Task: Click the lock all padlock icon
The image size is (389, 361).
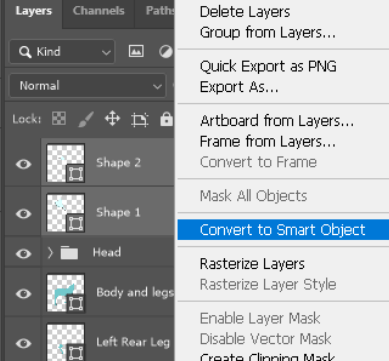Action: pos(166,119)
